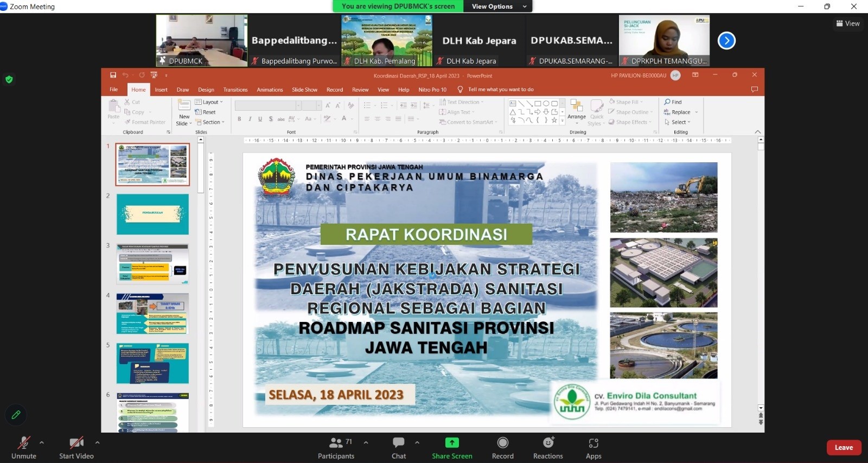
Task: Toggle Italic formatting
Action: click(250, 119)
